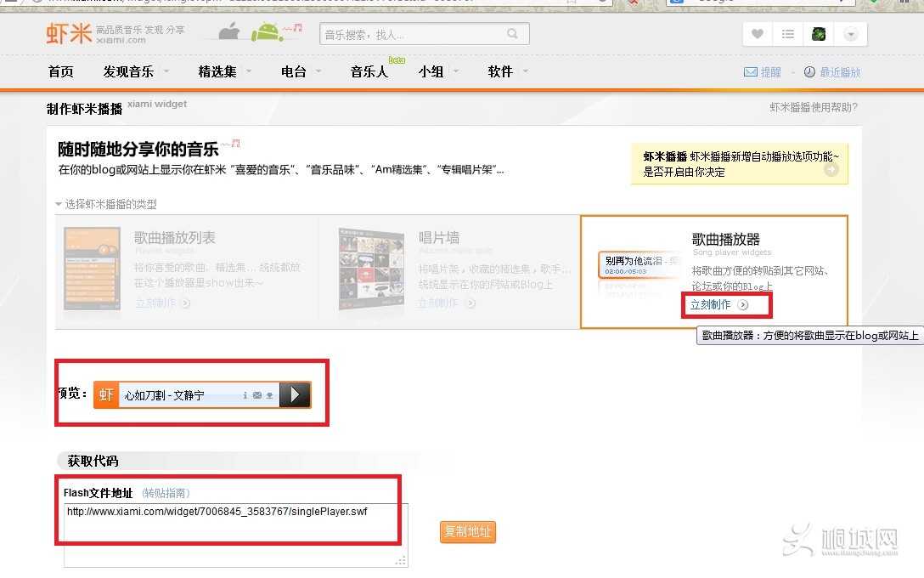924x578 pixels.
Task: Open 发现音乐 menu item
Action: point(128,71)
